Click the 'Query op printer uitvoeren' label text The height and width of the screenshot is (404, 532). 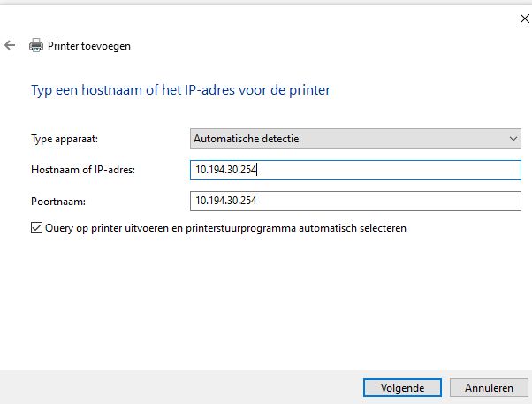click(225, 228)
